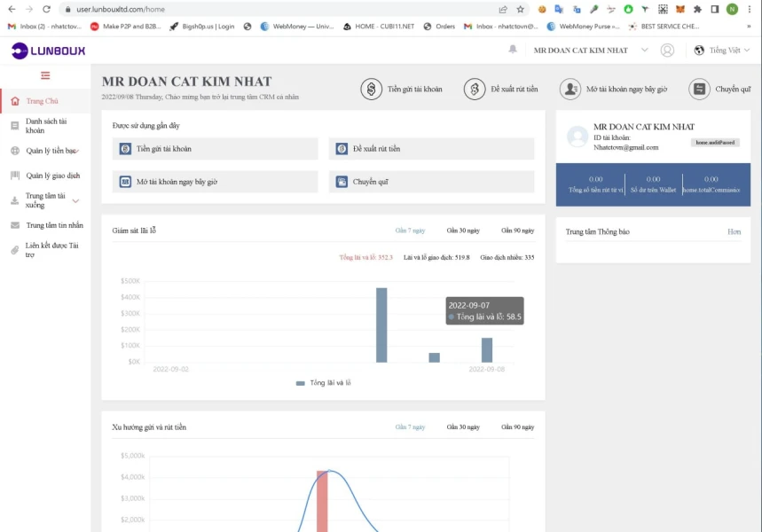This screenshot has width=762, height=532.
Task: Click the Lunboux logo
Action: [x=49, y=51]
